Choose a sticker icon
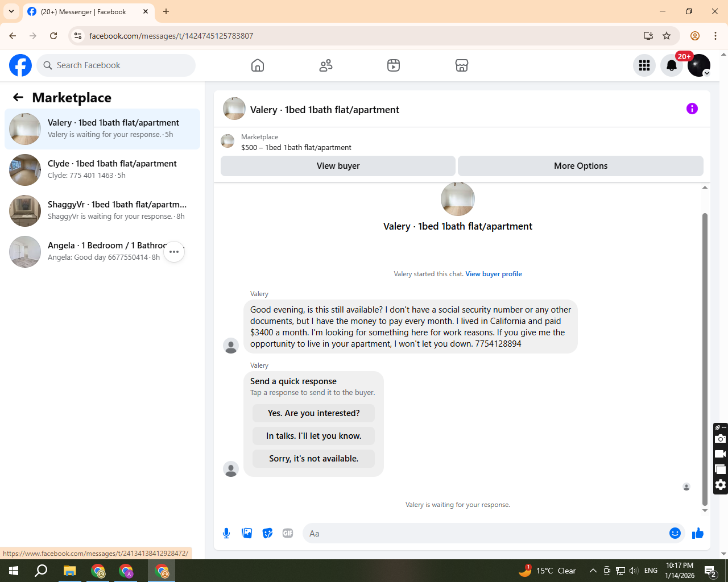The image size is (728, 582). (267, 533)
